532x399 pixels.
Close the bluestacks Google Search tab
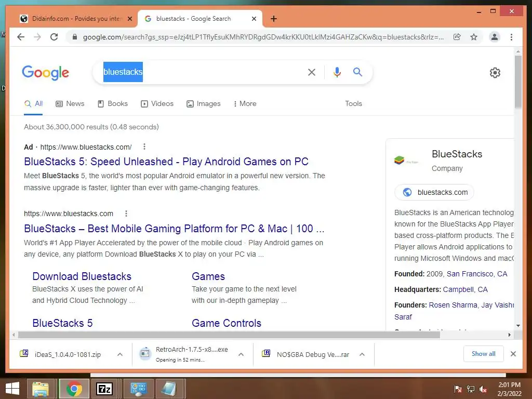pyautogui.click(x=254, y=19)
